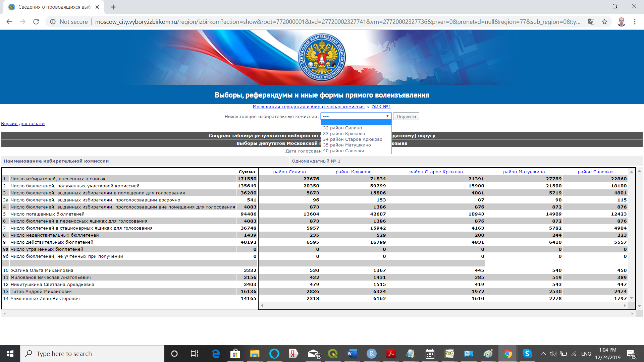Viewport: 644px width, 362px height.
Task: Reload the page using refresh icon
Action: [36, 22]
